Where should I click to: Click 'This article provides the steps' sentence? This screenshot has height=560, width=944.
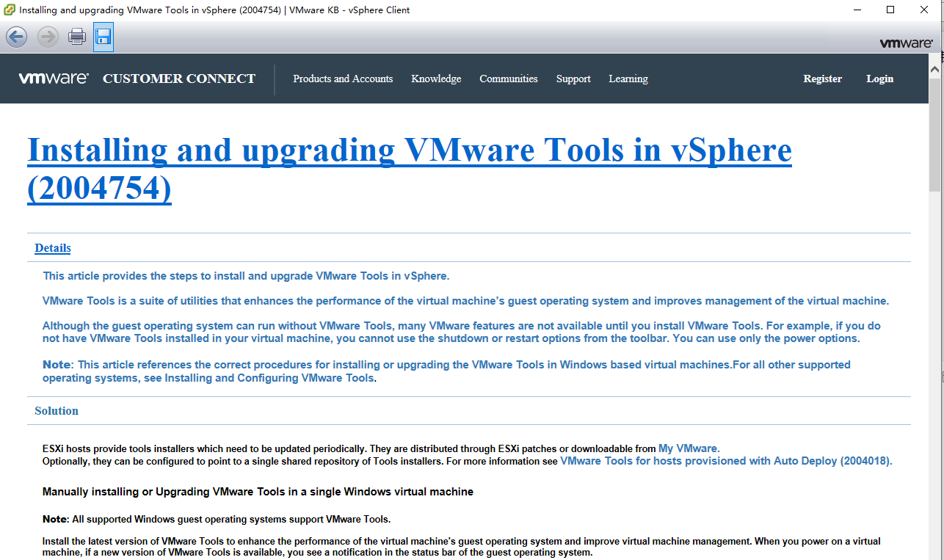tap(246, 276)
